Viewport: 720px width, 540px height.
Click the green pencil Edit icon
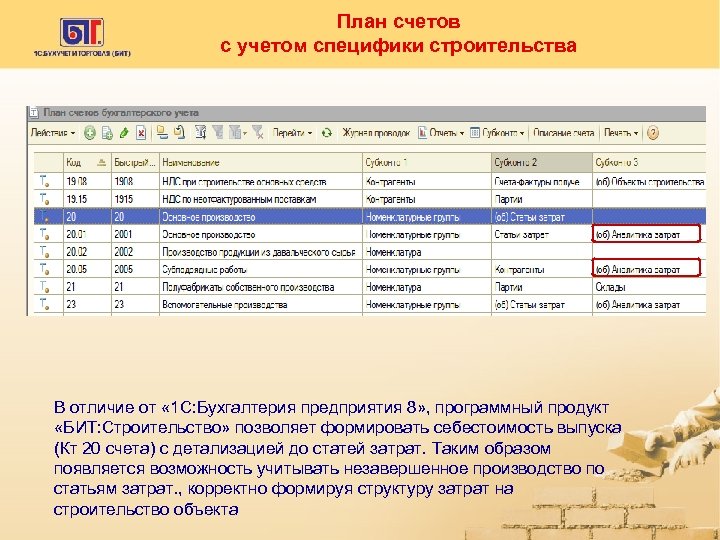point(124,133)
